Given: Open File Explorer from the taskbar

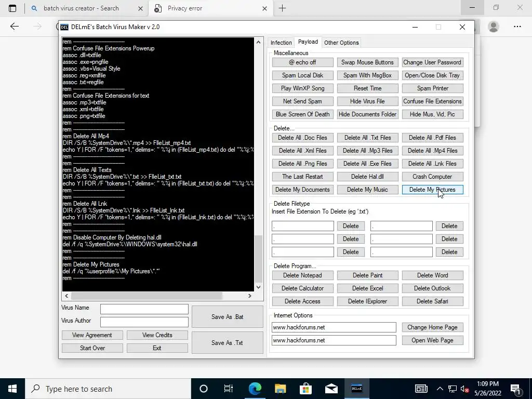Looking at the screenshot, I should (280, 389).
